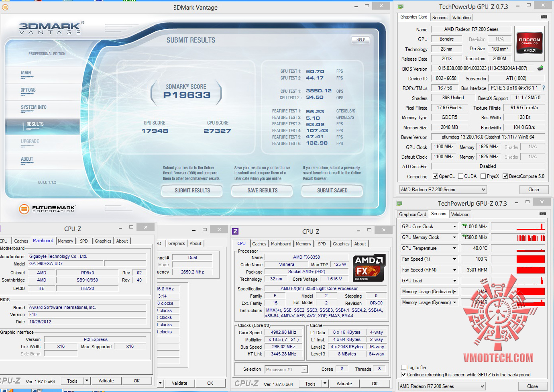Open Upgrade in the 3DMark sidebar
Screen dimensions: 554x392
30,141
